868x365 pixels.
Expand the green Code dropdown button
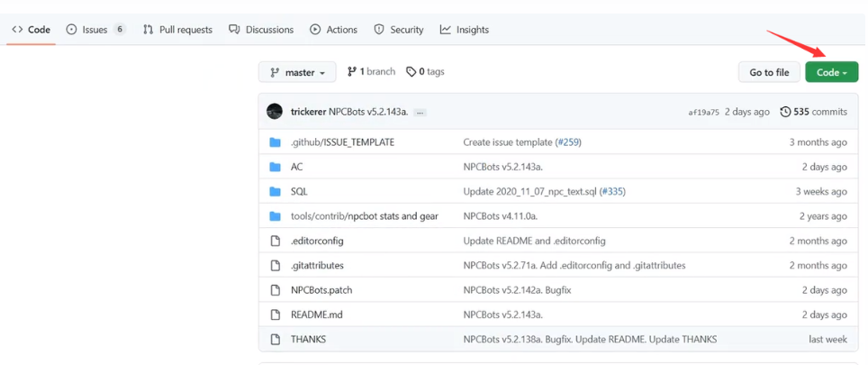pyautogui.click(x=831, y=73)
